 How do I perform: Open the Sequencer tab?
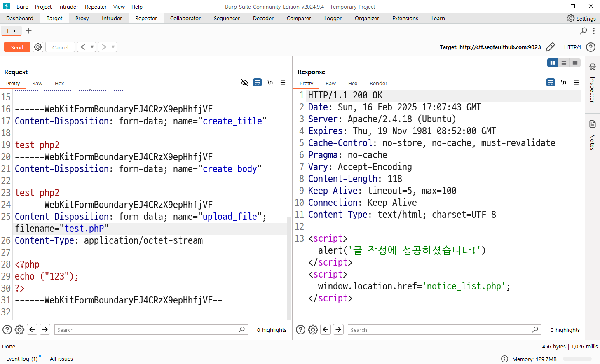[x=227, y=18]
